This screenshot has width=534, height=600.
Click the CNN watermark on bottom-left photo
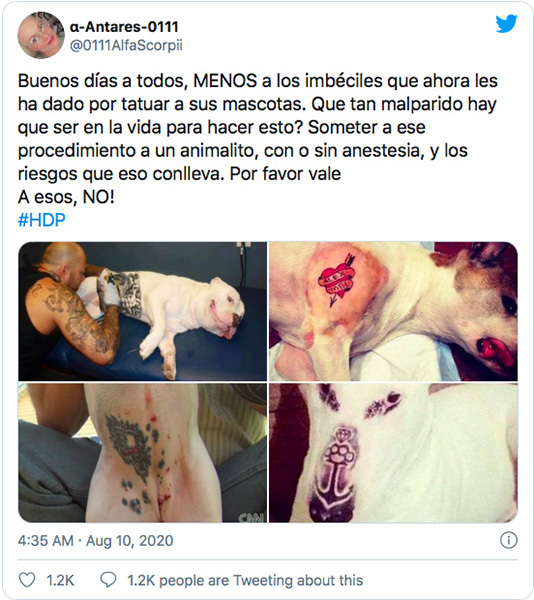click(x=251, y=517)
